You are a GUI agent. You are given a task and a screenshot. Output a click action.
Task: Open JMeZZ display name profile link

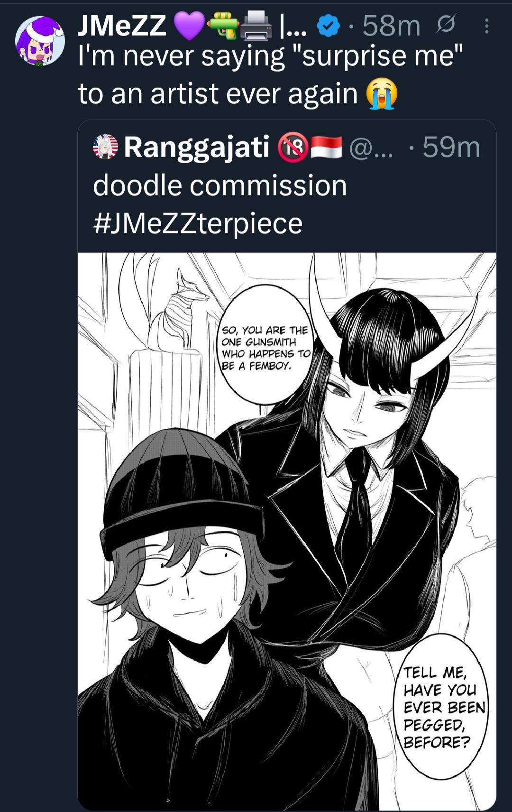pos(122,25)
